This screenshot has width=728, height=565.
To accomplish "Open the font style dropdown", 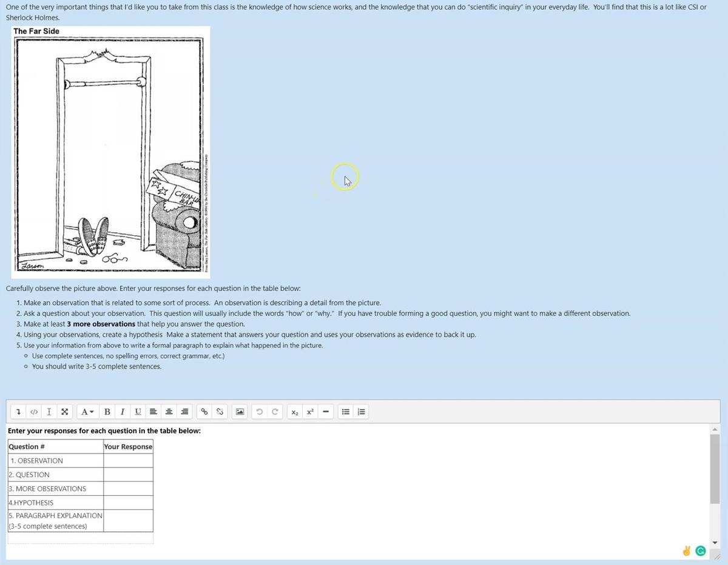I will 87,412.
